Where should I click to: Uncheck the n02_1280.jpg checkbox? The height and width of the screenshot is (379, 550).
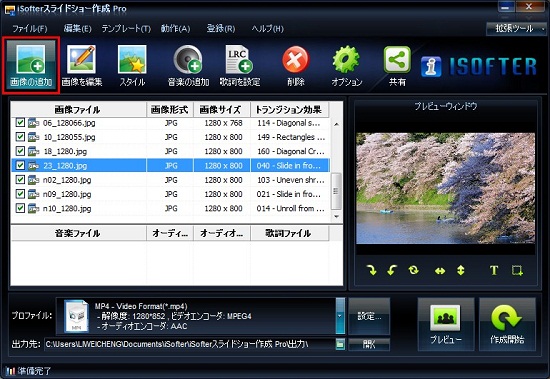[x=20, y=180]
